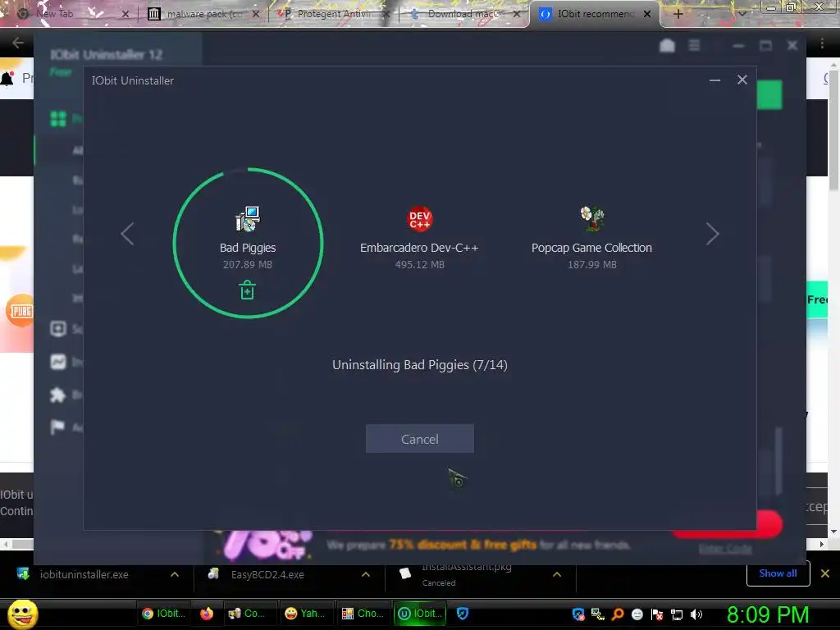Click the browser page horizontal scrollbar right arrow
The height and width of the screenshot is (630, 840).
pos(822,545)
